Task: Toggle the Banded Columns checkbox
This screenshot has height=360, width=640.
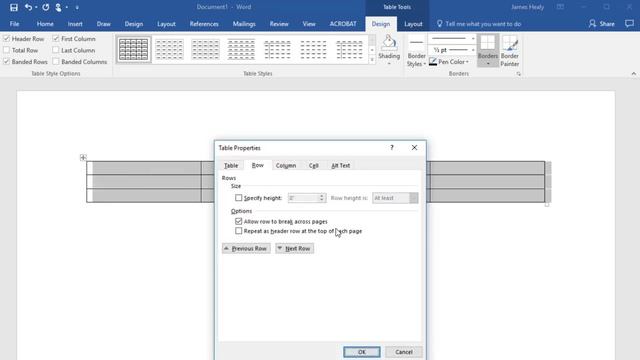Action: coord(56,62)
